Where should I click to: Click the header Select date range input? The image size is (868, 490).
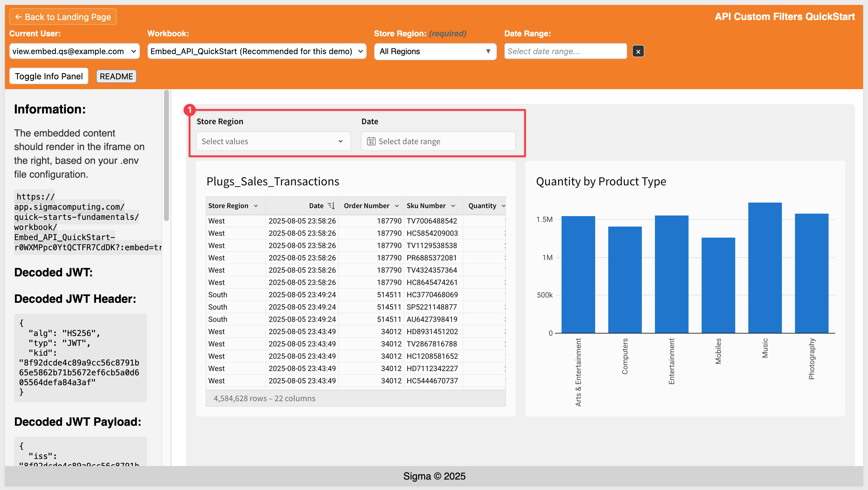tap(565, 52)
